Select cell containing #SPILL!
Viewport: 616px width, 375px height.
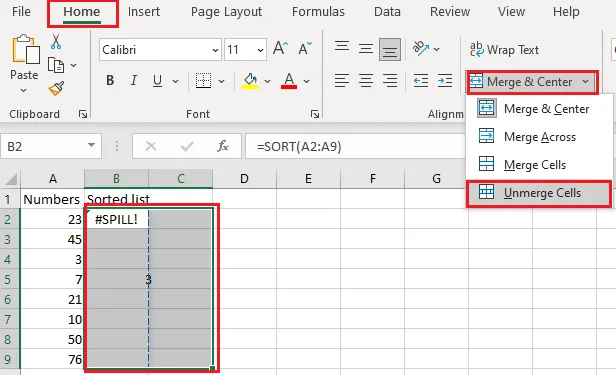point(117,219)
